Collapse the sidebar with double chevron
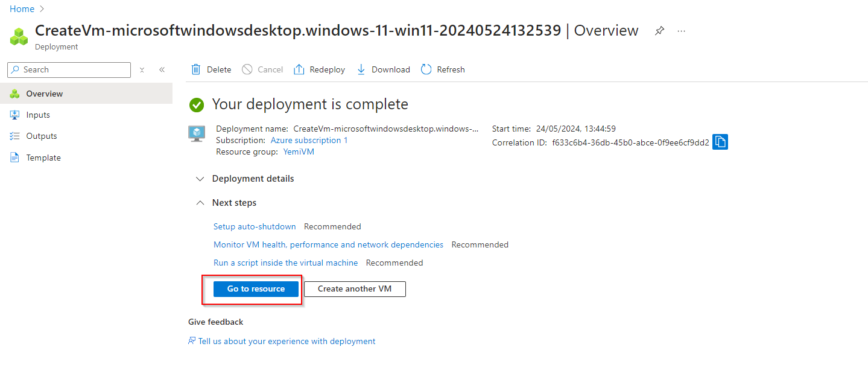868x367 pixels. click(162, 70)
